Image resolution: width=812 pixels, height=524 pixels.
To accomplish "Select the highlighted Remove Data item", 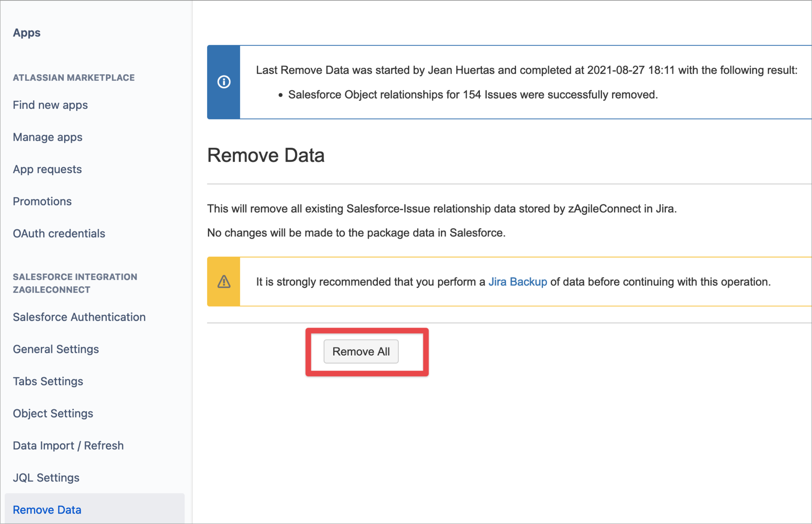I will click(x=47, y=510).
